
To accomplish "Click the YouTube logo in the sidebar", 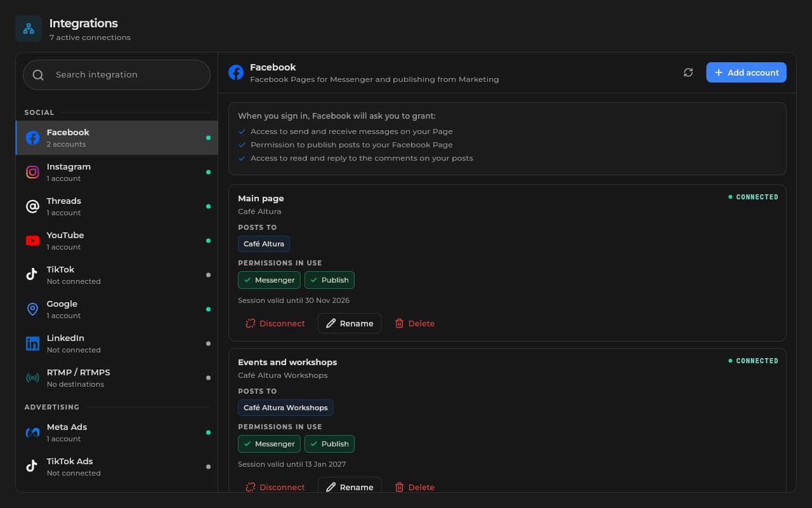I will point(32,241).
